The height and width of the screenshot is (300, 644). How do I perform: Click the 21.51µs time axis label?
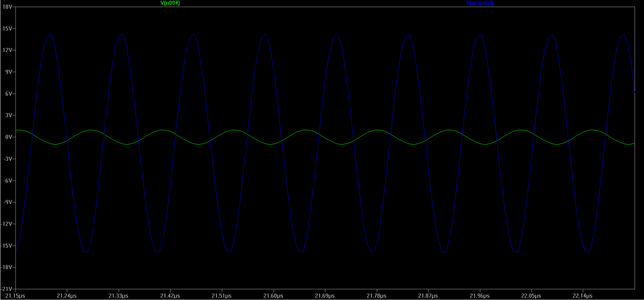[222, 296]
